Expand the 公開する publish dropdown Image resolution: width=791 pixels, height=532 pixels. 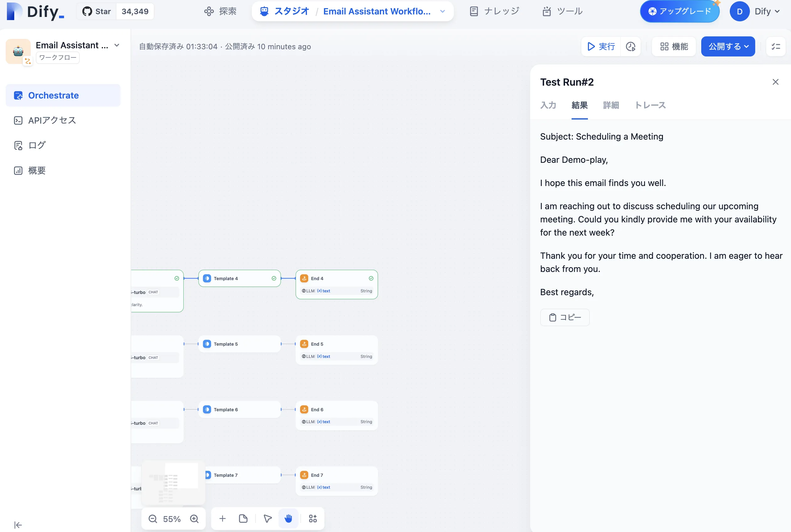pyautogui.click(x=728, y=46)
